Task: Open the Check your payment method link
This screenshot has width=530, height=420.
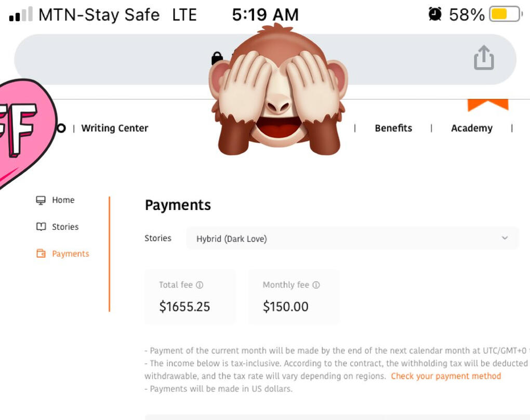Action: pos(446,376)
